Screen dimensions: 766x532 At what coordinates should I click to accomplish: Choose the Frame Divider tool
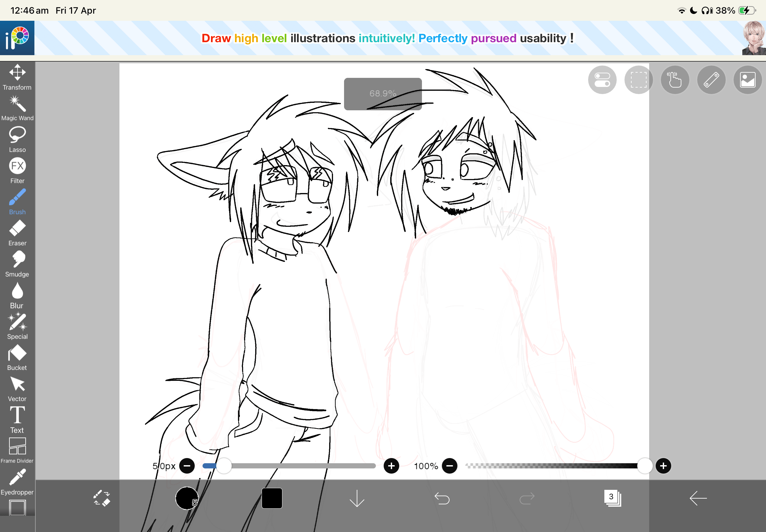click(x=17, y=450)
